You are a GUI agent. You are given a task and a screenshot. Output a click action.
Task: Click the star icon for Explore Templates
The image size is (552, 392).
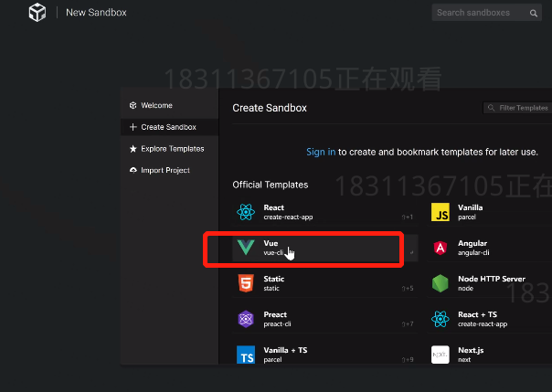click(x=133, y=149)
